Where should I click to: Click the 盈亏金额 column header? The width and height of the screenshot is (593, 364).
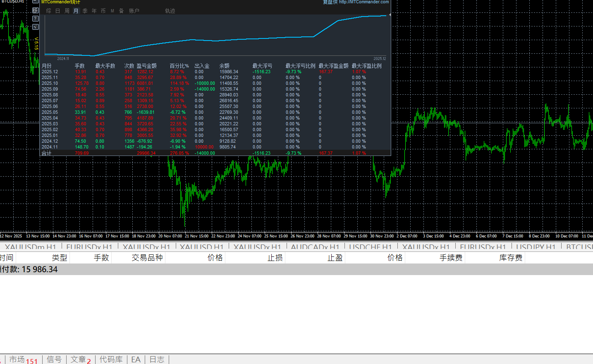tap(147, 66)
